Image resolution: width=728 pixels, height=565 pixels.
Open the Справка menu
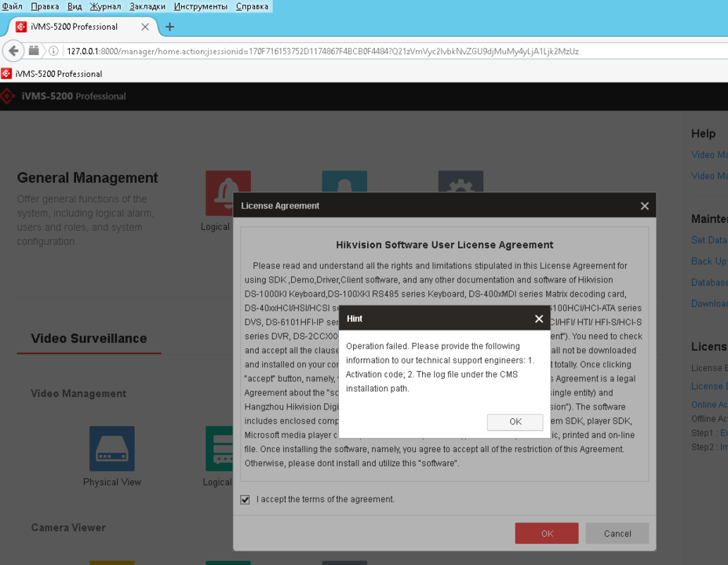click(252, 6)
